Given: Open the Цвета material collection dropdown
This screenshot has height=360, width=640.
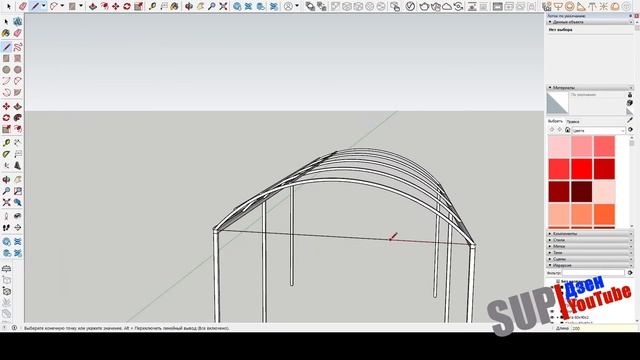Looking at the screenshot, I should tap(598, 130).
